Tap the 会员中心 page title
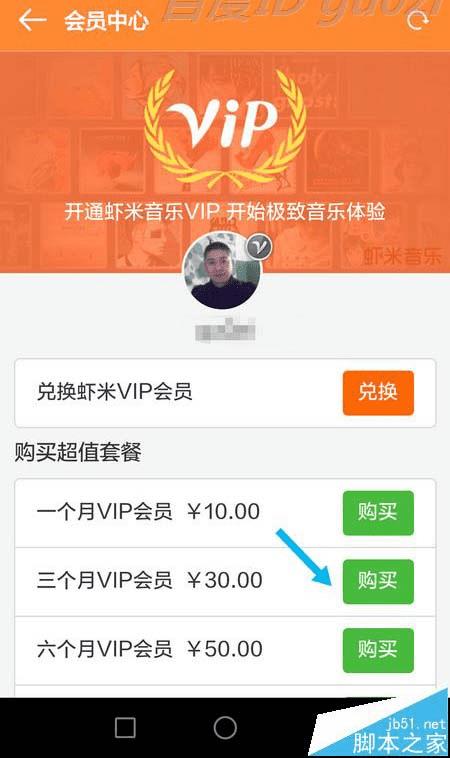 [106, 21]
